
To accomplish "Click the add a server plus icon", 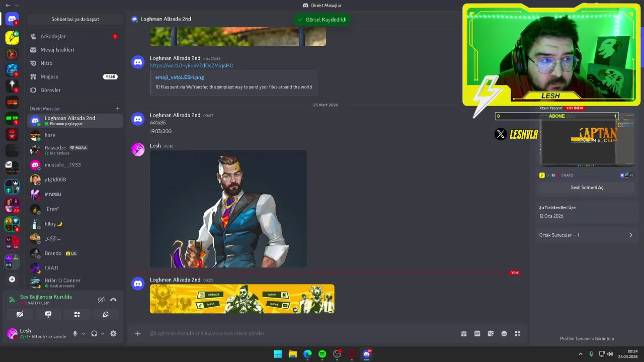I will pyautogui.click(x=12, y=280).
